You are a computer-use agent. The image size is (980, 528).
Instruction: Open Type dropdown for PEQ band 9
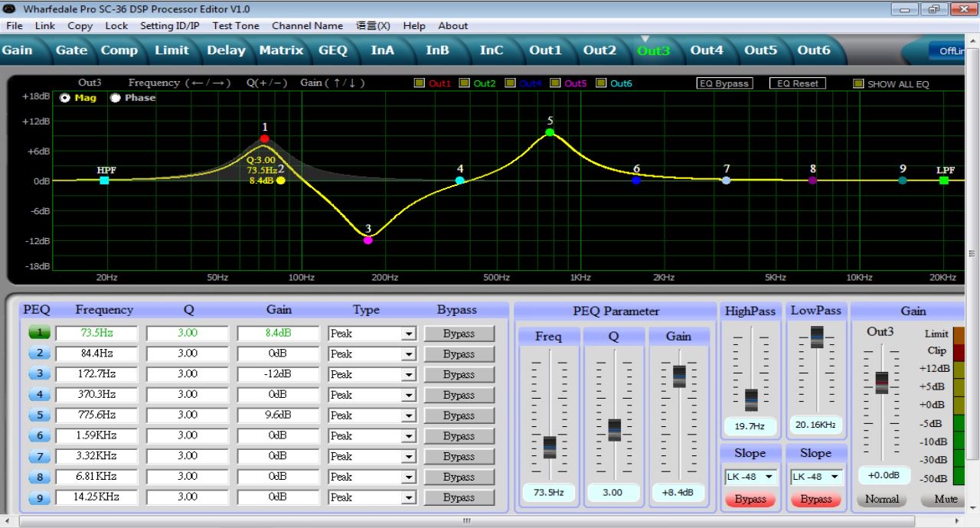click(x=409, y=498)
